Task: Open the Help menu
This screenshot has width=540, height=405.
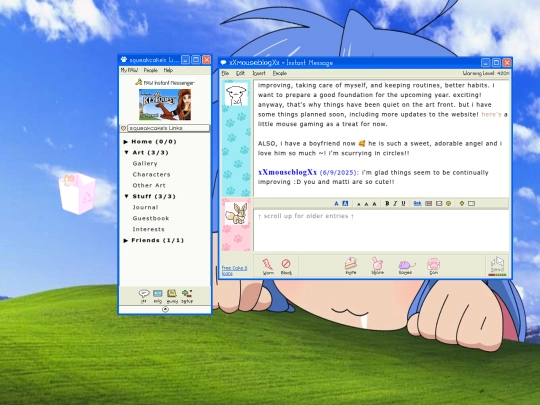Action: (168, 70)
